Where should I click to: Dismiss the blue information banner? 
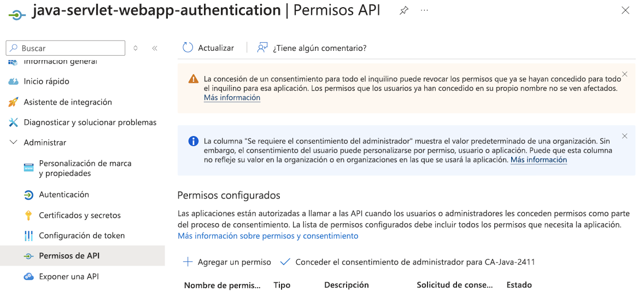625,136
